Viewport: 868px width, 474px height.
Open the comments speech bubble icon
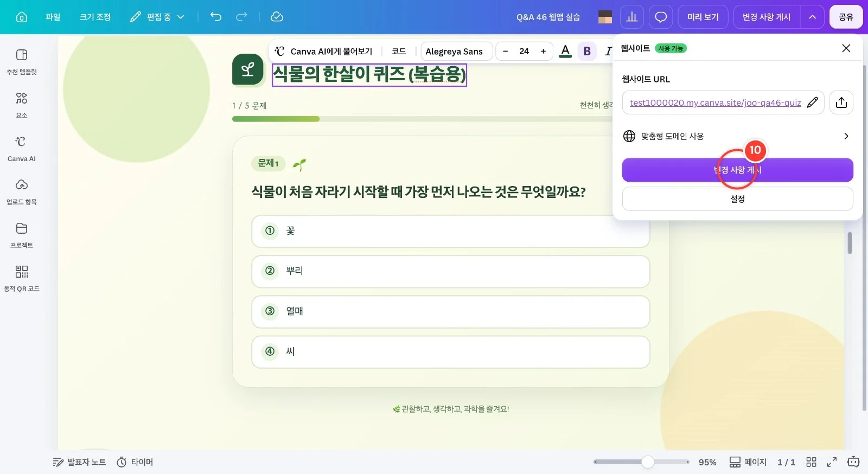pos(661,17)
